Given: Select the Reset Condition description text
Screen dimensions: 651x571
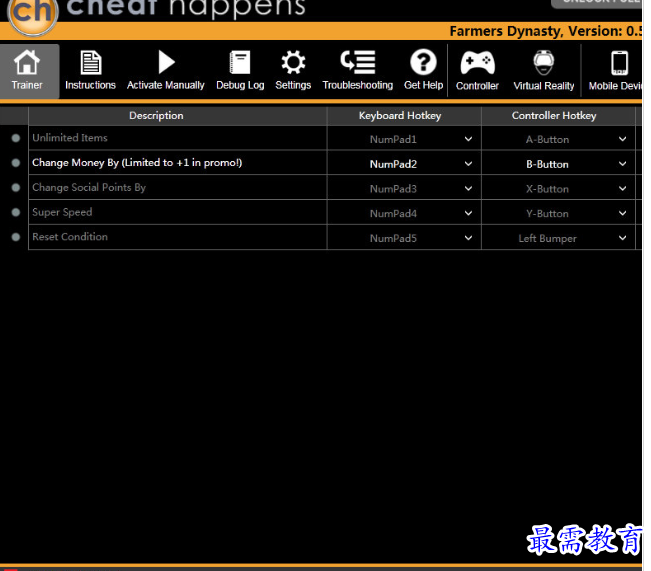Looking at the screenshot, I should (70, 237).
